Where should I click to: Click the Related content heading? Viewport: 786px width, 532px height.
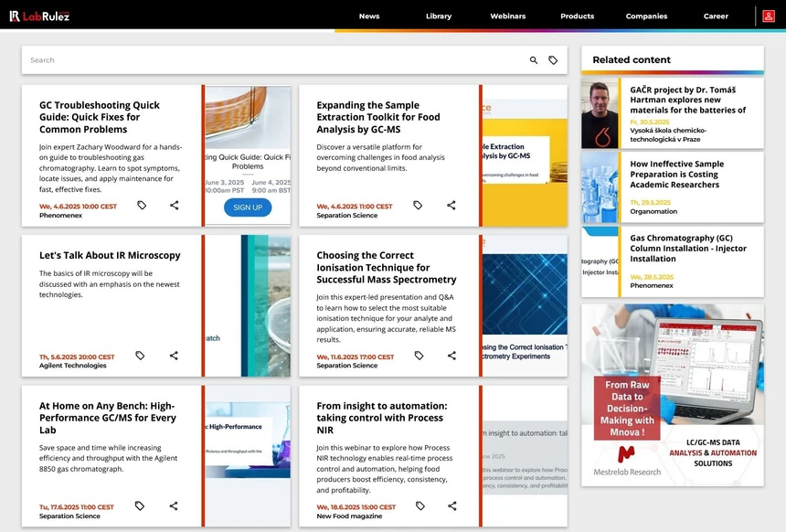click(632, 59)
